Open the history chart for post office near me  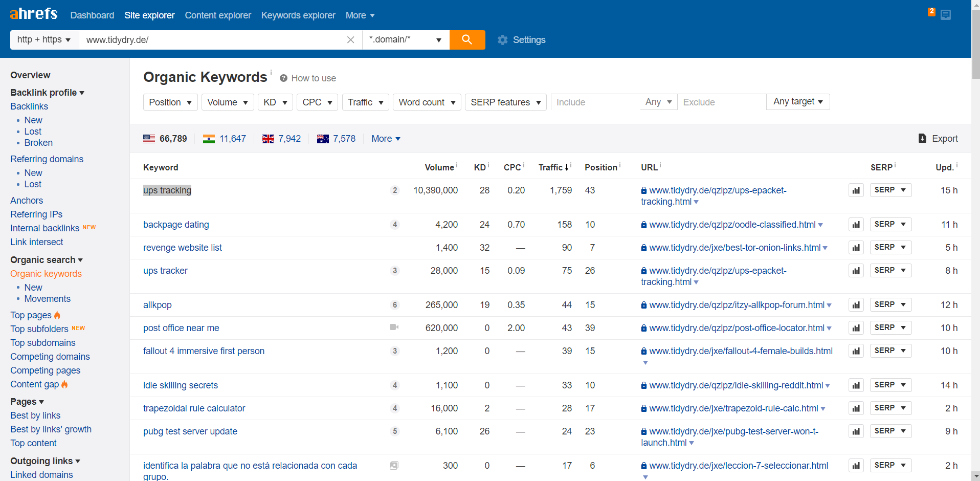[x=856, y=328]
